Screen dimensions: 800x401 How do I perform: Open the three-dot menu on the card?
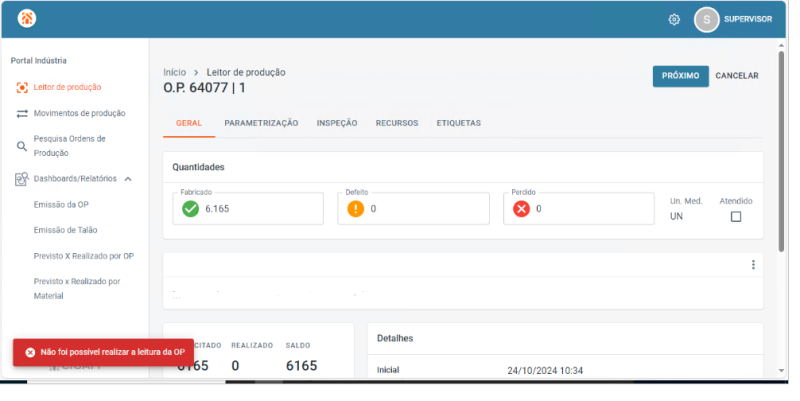(753, 265)
